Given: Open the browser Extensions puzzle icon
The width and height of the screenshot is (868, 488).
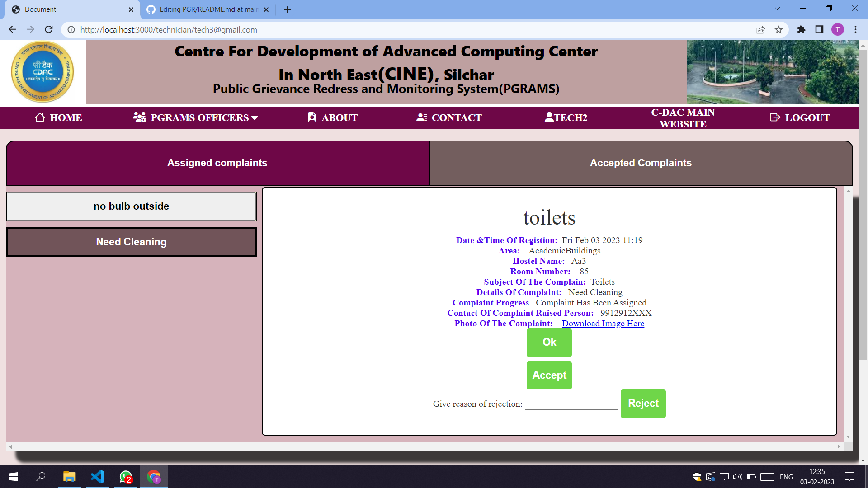Looking at the screenshot, I should [x=801, y=30].
